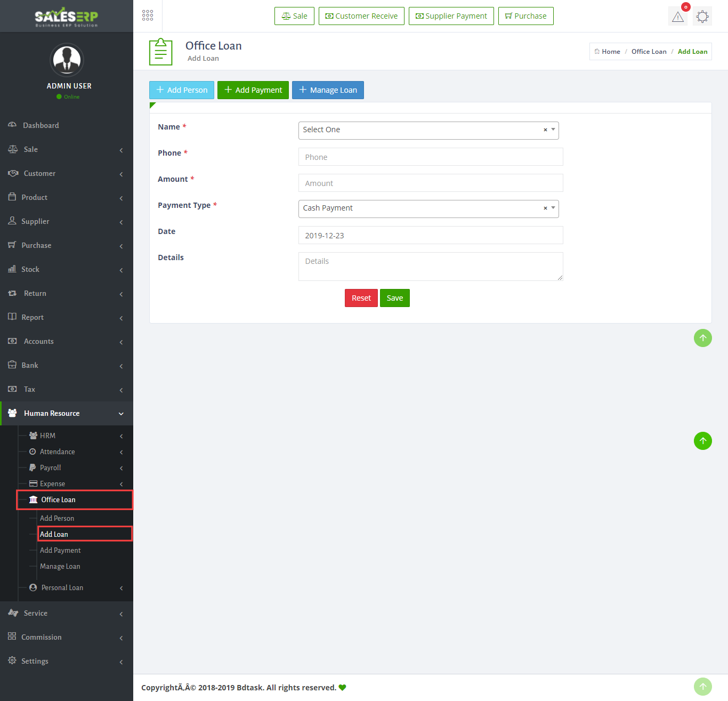Clear the Payment Type selection with x

pos(545,208)
